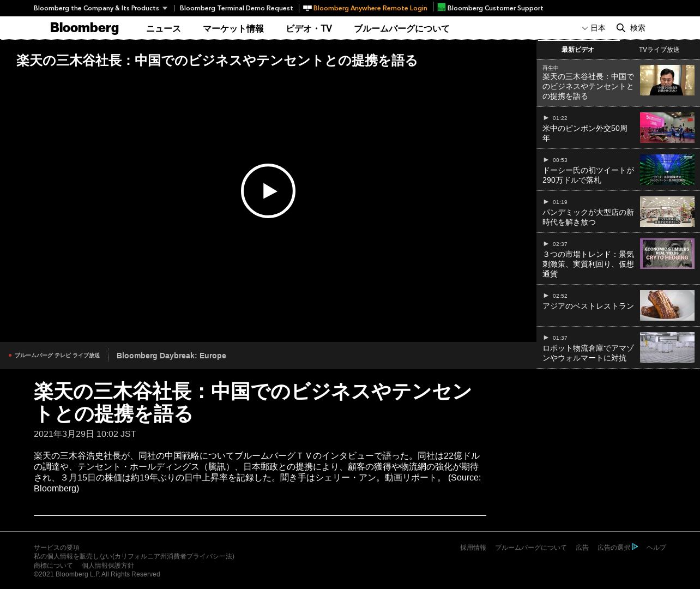Select ロボット物流倉庫でアマゾン video title
700x589 pixels.
pos(588,353)
